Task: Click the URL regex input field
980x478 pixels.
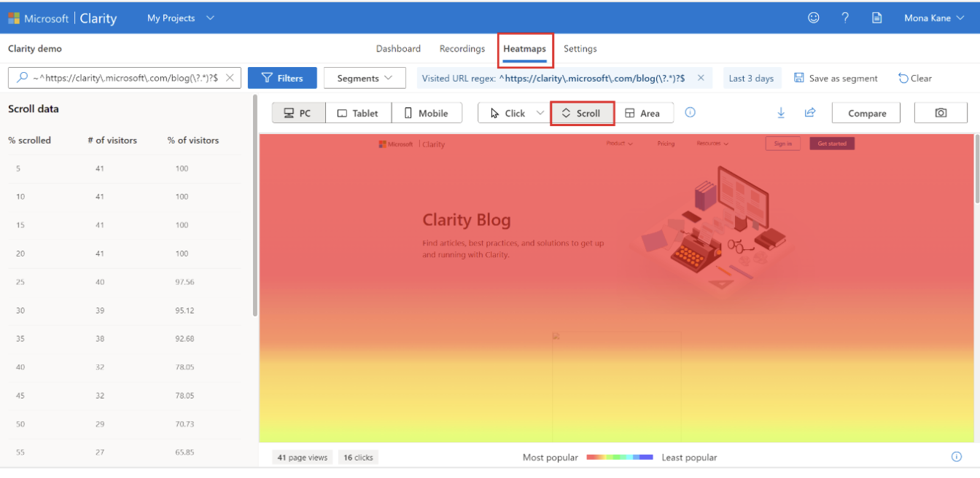Action: pos(124,78)
